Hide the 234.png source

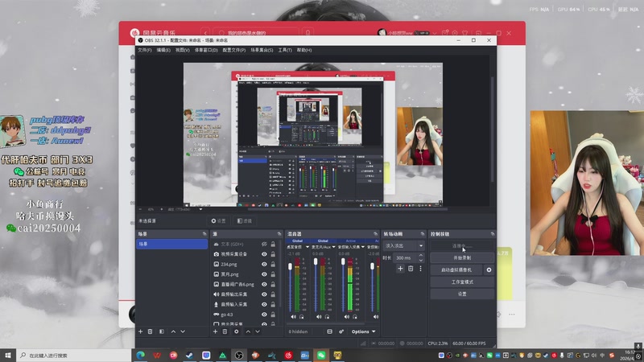tap(264, 265)
